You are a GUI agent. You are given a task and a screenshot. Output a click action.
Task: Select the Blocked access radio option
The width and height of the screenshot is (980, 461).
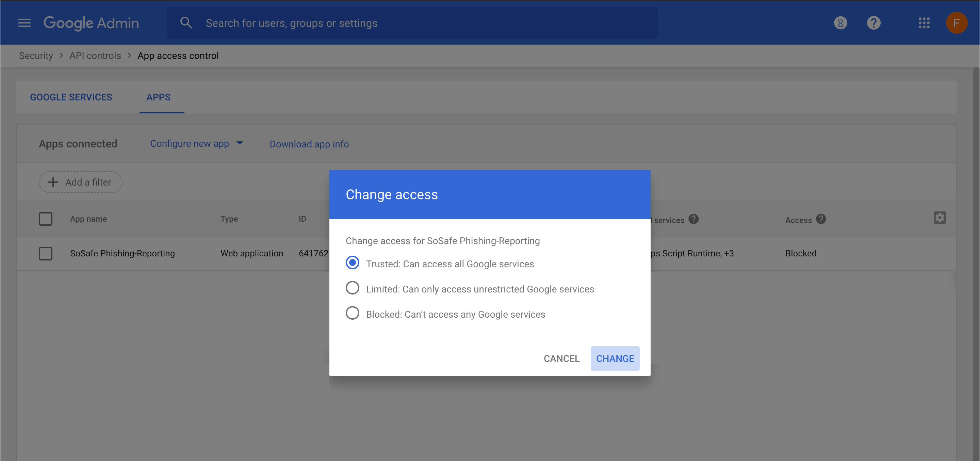352,313
